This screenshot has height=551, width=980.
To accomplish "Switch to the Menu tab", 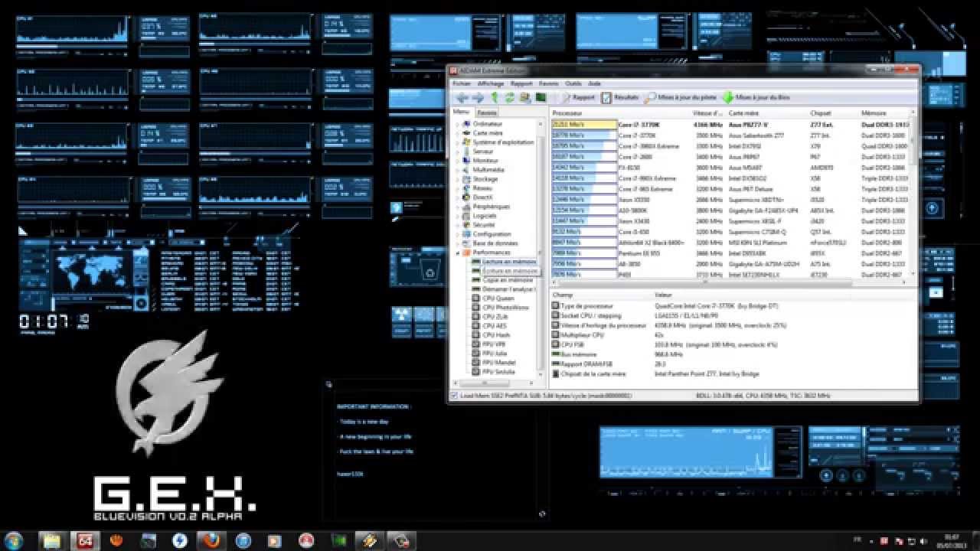I will (461, 112).
